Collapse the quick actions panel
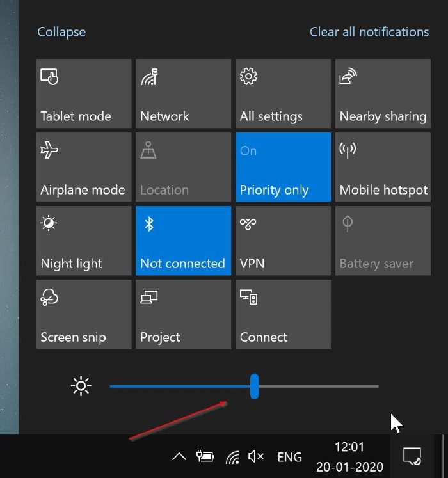This screenshot has height=478, width=448. (x=61, y=32)
